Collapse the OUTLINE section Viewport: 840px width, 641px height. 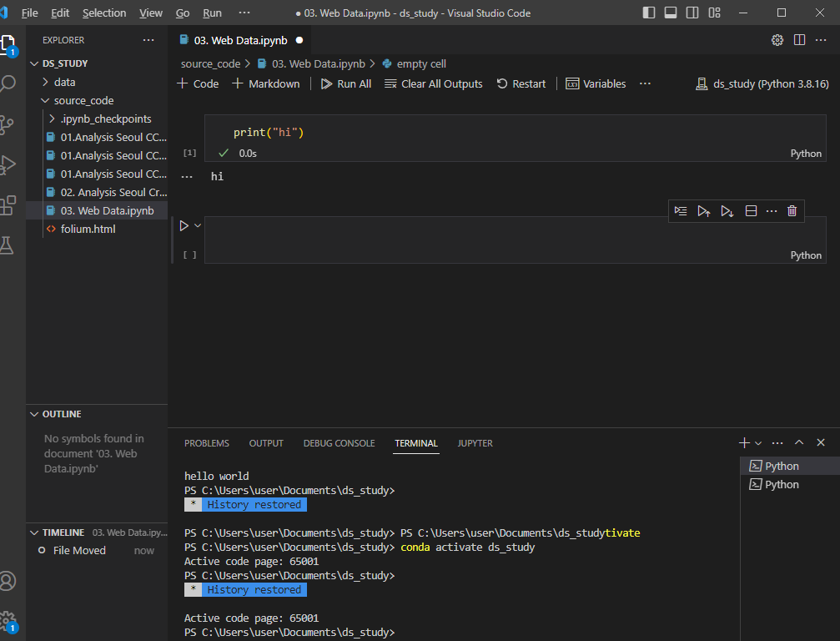pyautogui.click(x=97, y=414)
